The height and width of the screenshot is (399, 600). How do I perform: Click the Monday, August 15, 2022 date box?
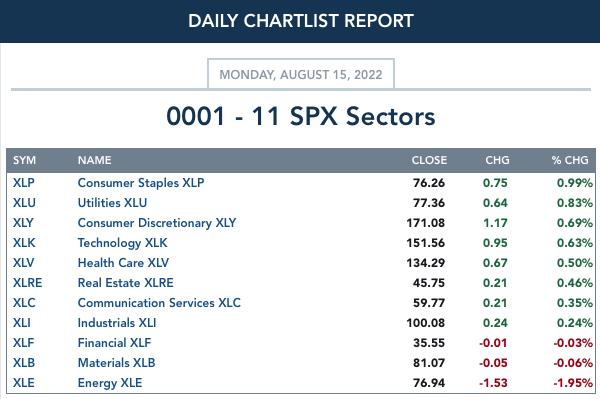[301, 74]
